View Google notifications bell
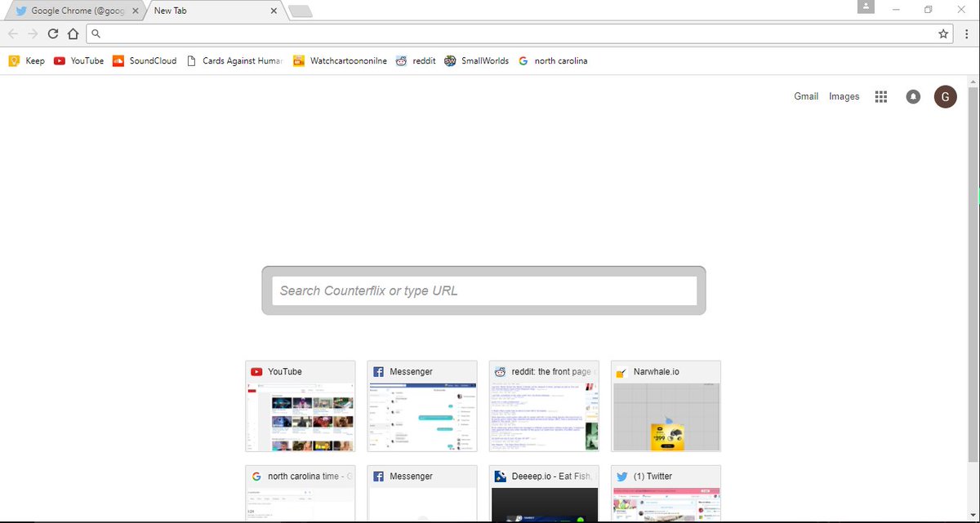Image resolution: width=980 pixels, height=523 pixels. pyautogui.click(x=913, y=96)
